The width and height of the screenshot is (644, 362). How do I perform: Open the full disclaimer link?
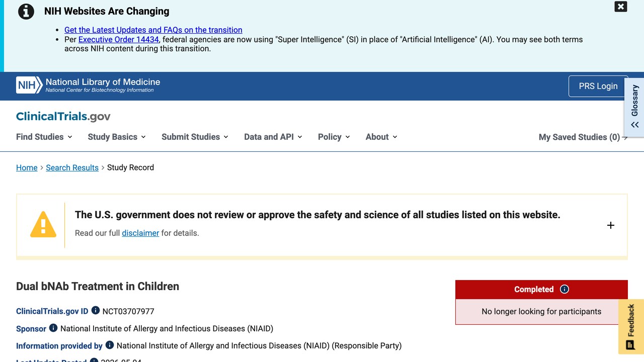(140, 233)
